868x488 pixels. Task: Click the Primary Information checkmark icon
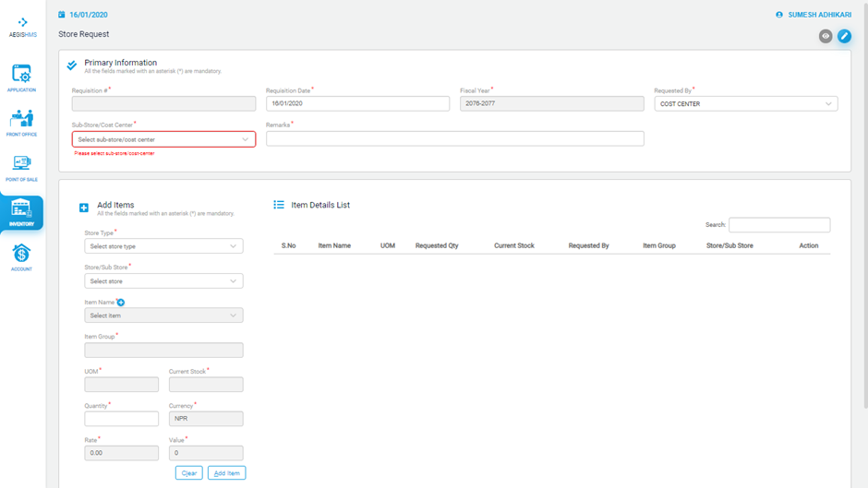tap(72, 65)
